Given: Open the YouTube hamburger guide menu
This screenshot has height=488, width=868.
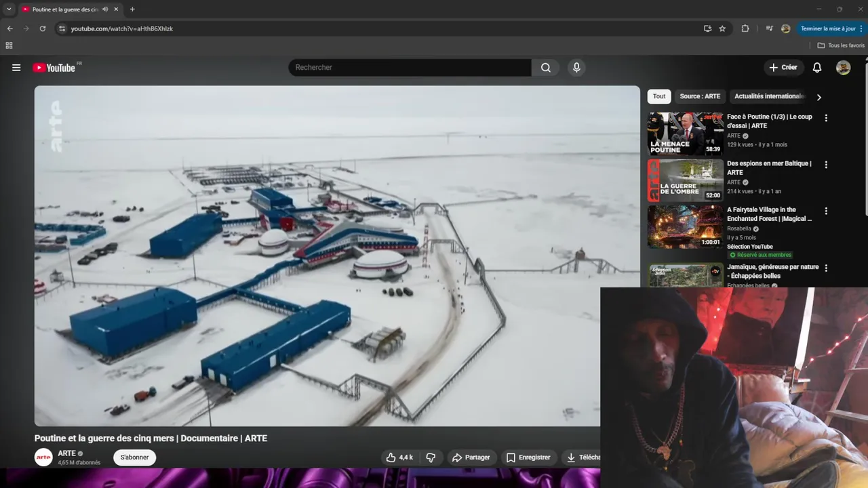Looking at the screenshot, I should point(16,68).
